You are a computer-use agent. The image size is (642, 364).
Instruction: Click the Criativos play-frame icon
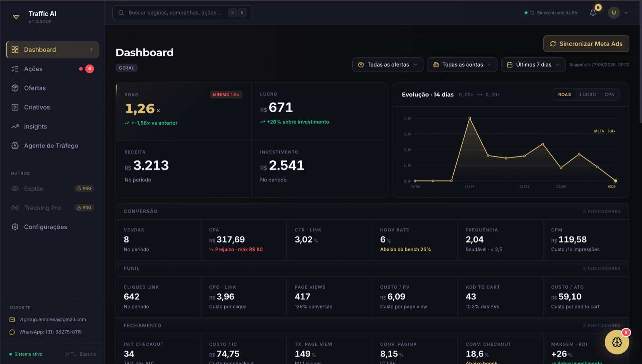coord(15,107)
